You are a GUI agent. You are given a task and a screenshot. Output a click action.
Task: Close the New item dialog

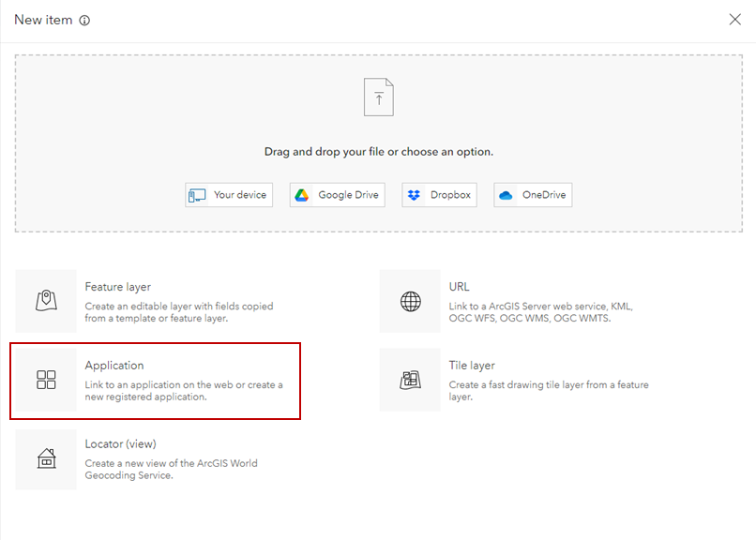coord(735,20)
